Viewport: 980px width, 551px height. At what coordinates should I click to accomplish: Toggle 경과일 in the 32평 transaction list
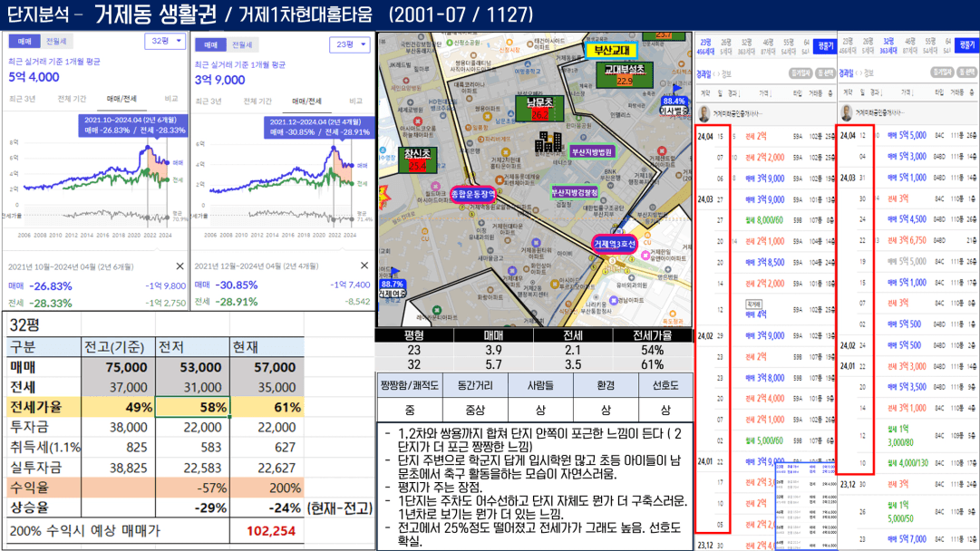click(x=846, y=73)
